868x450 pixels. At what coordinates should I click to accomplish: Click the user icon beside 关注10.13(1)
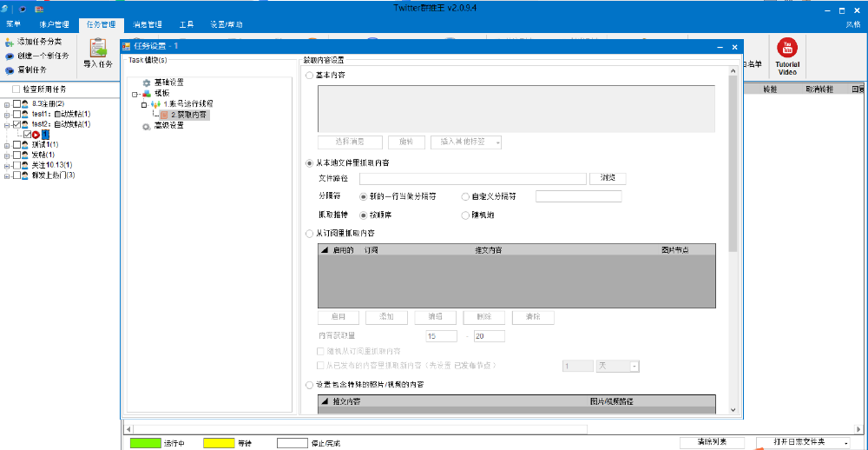(x=25, y=165)
